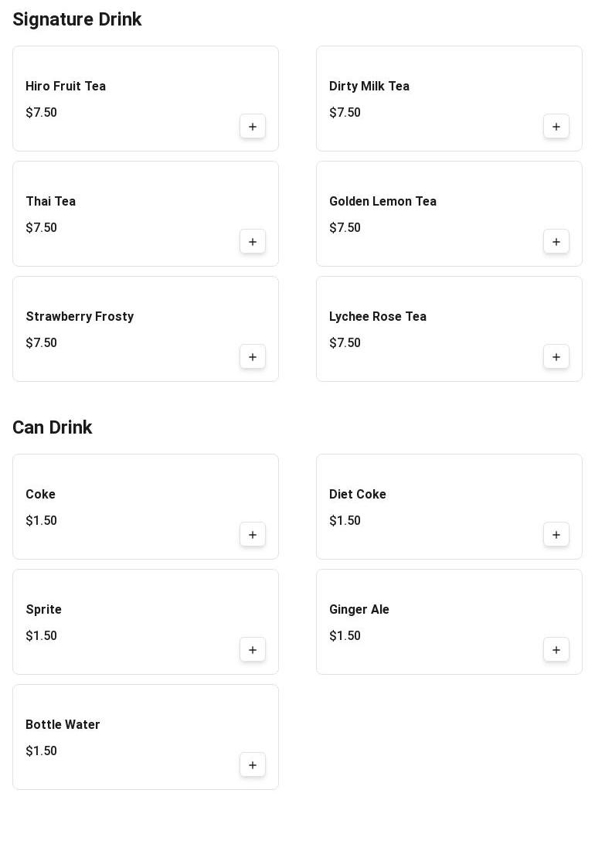
Task: Select the Bottle Water item name
Action: point(63,725)
